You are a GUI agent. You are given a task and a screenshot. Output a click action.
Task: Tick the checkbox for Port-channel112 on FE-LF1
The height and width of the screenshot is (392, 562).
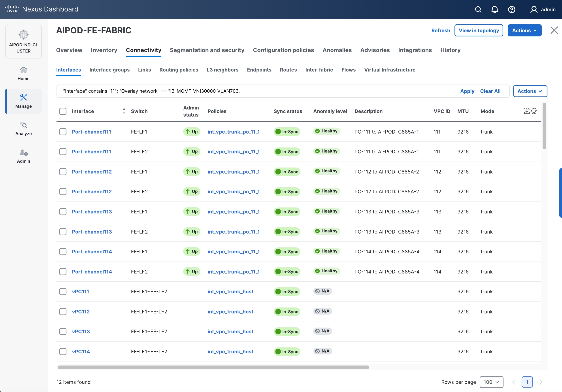[63, 172]
